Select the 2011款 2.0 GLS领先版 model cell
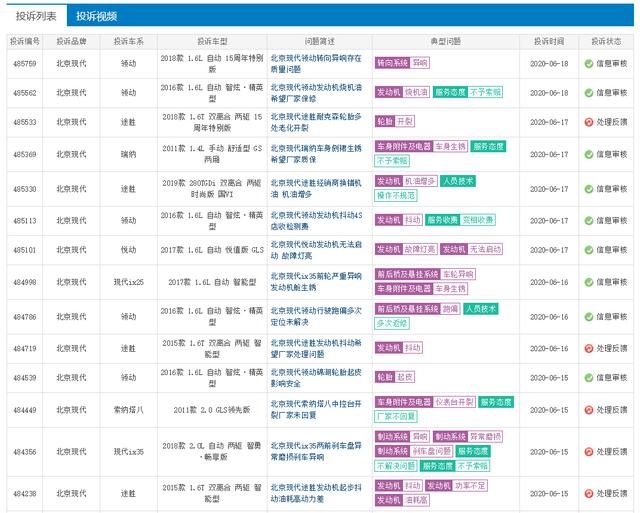640x513 pixels. (212, 410)
